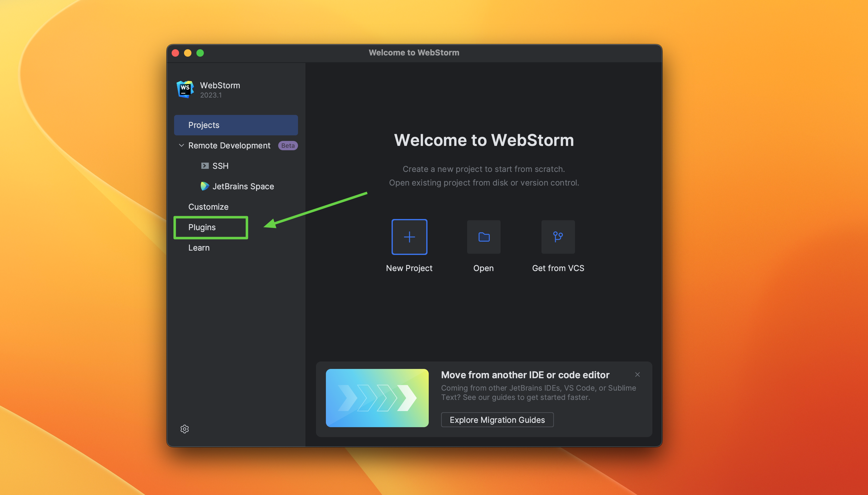This screenshot has width=868, height=495.
Task: Click the "Welcome to WebStorm" main heading
Action: [x=484, y=140]
